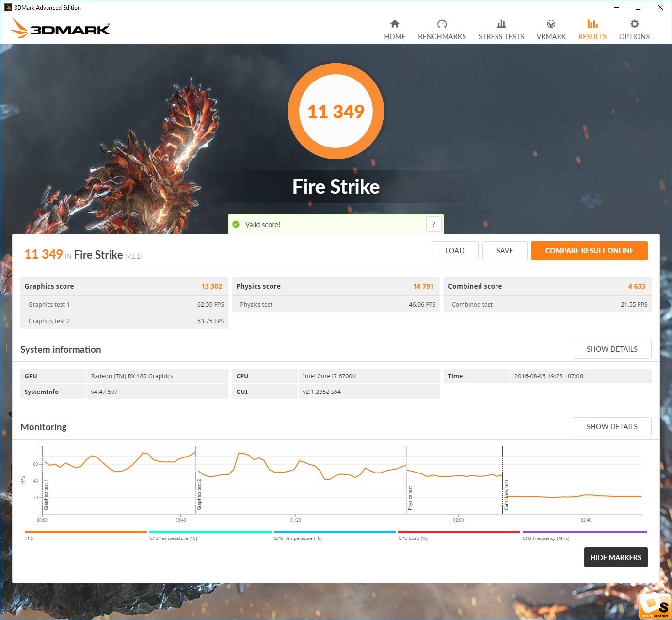
Task: Click the Graphics test 1 row
Action: [125, 304]
